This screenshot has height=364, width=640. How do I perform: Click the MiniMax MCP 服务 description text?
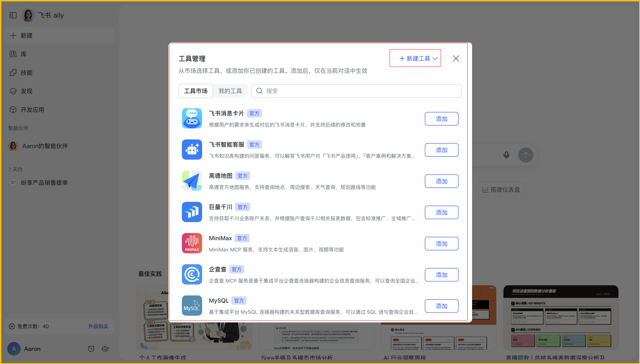tap(276, 249)
